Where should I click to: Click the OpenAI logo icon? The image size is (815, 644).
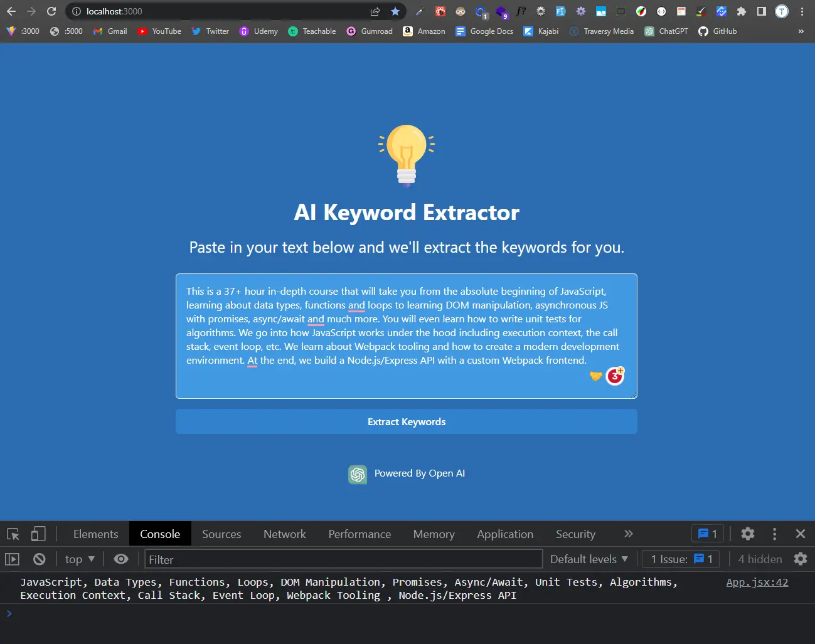pos(358,475)
